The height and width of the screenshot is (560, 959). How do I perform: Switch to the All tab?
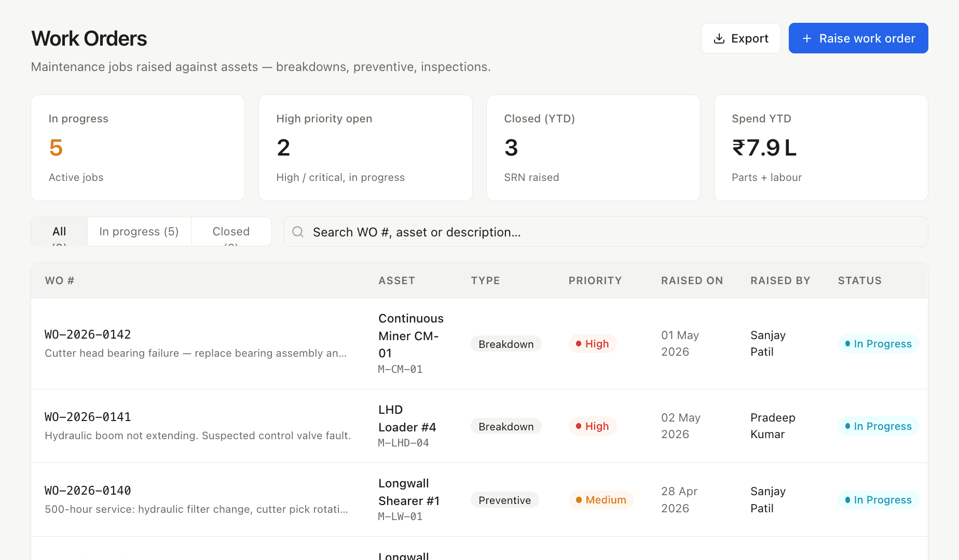(59, 232)
